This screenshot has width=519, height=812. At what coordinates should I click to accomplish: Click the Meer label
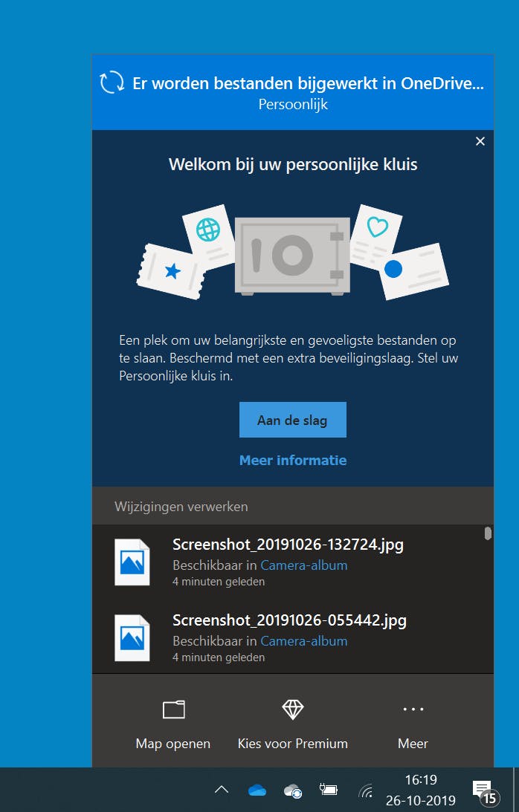click(413, 743)
